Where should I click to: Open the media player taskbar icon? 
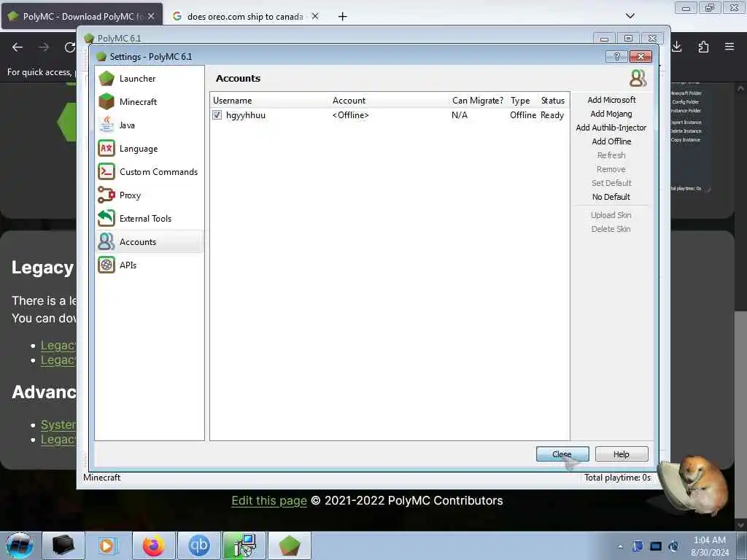tap(108, 545)
